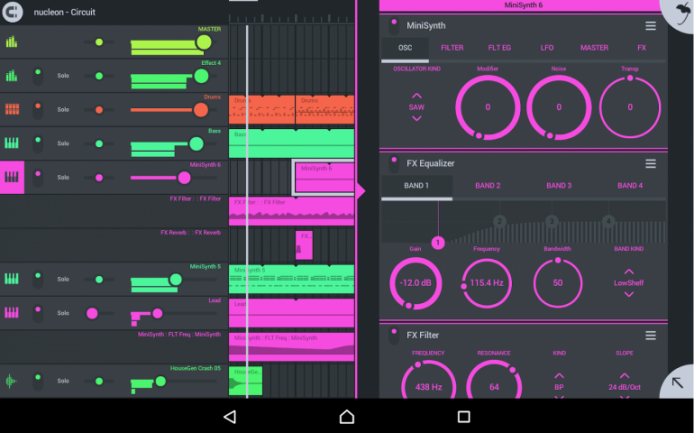Solo the Bass track
Image resolution: width=694 pixels, height=433 pixels.
coord(63,143)
